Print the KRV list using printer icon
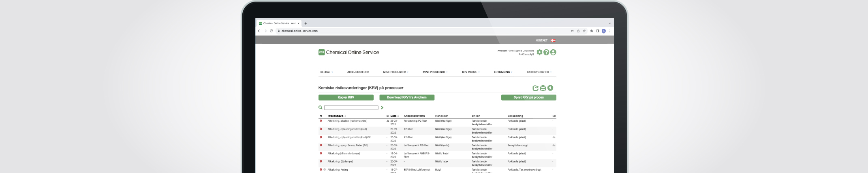This screenshot has width=868, height=173. coord(543,88)
